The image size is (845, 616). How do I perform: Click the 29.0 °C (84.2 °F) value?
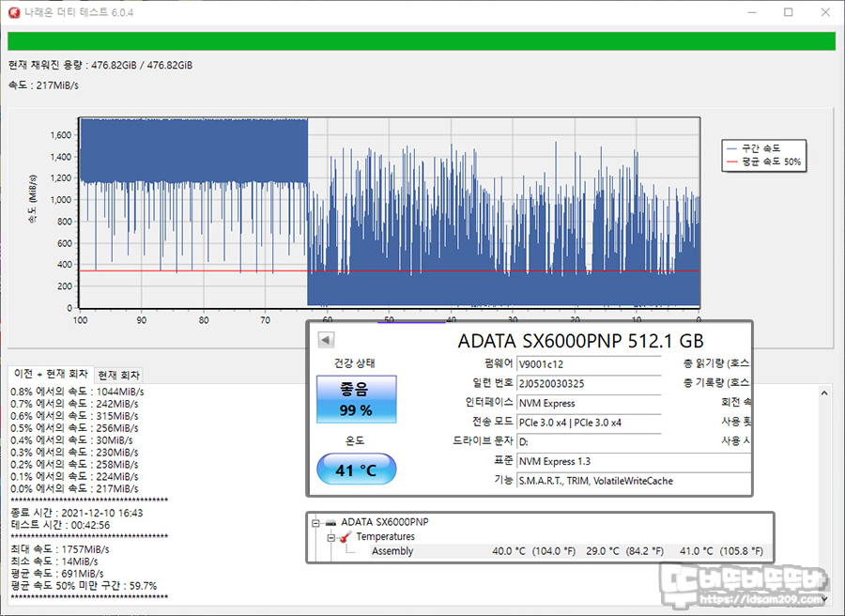pos(624,551)
